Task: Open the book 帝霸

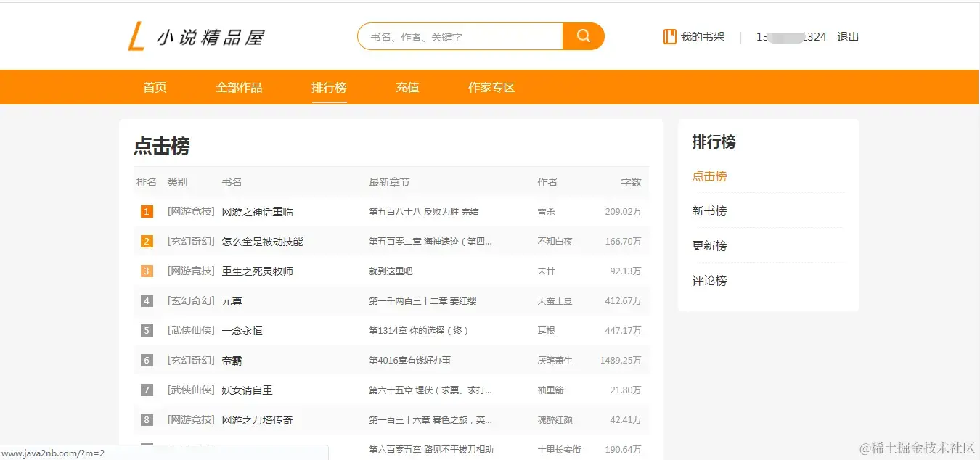Action: coord(232,361)
